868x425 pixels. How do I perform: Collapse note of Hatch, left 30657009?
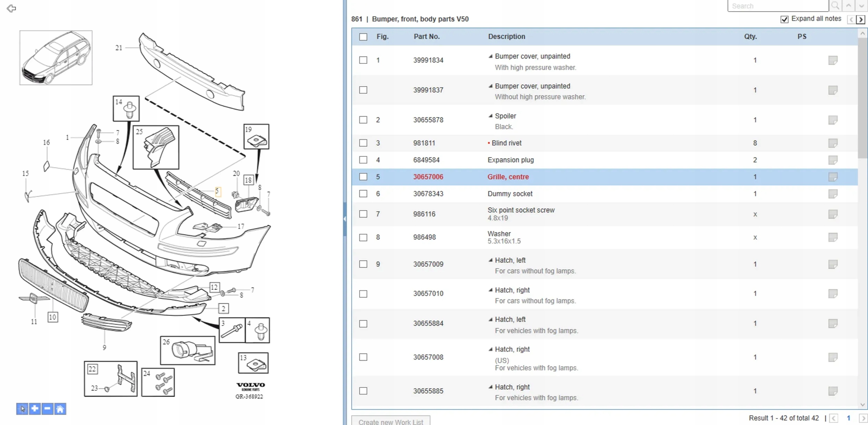coord(490,260)
